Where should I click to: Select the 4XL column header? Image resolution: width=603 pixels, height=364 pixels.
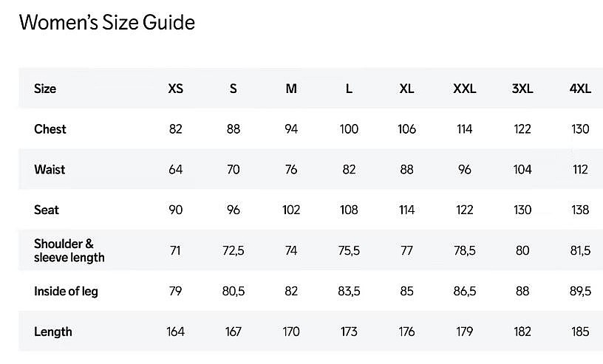click(580, 89)
